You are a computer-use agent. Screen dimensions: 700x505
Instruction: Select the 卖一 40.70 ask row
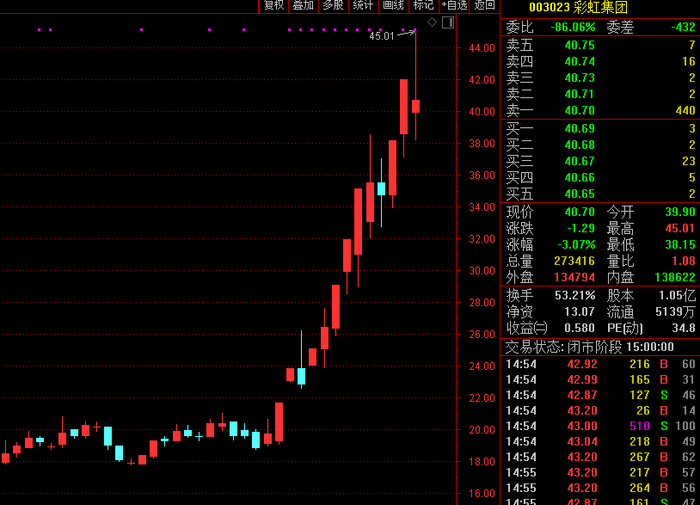600,110
